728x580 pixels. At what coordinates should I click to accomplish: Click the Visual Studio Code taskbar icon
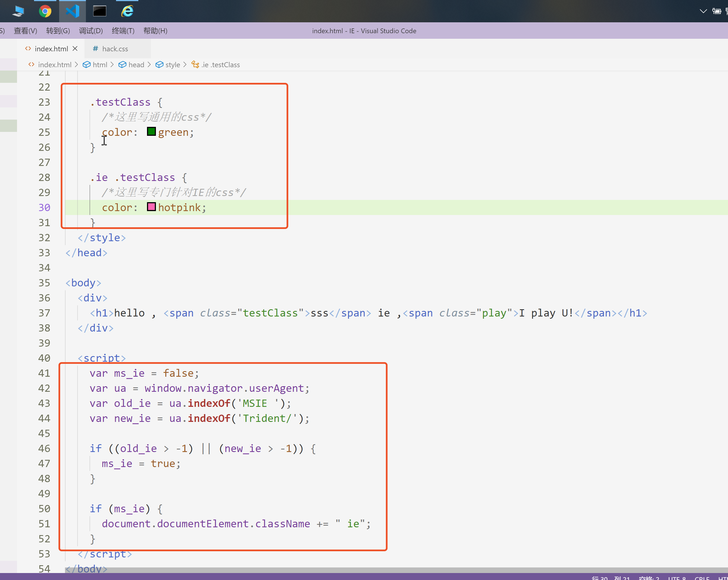tap(72, 11)
